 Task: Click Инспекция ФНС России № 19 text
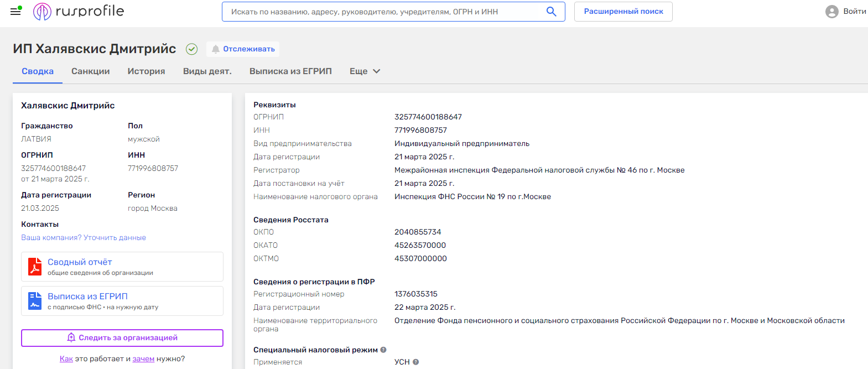472,196
